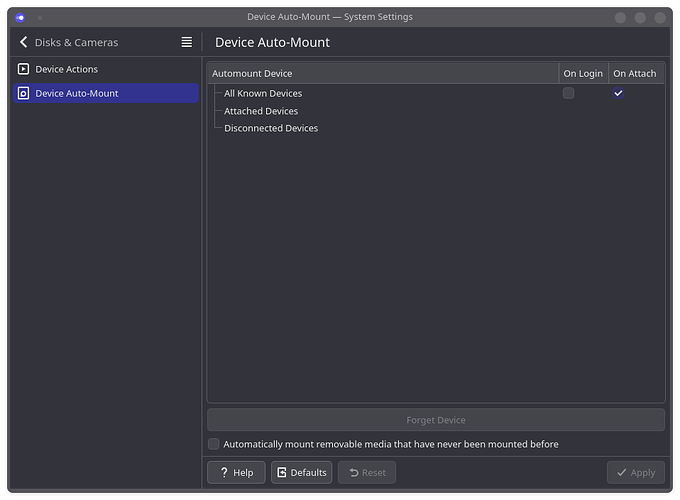
Task: Close the System Settings window
Action: [x=660, y=17]
